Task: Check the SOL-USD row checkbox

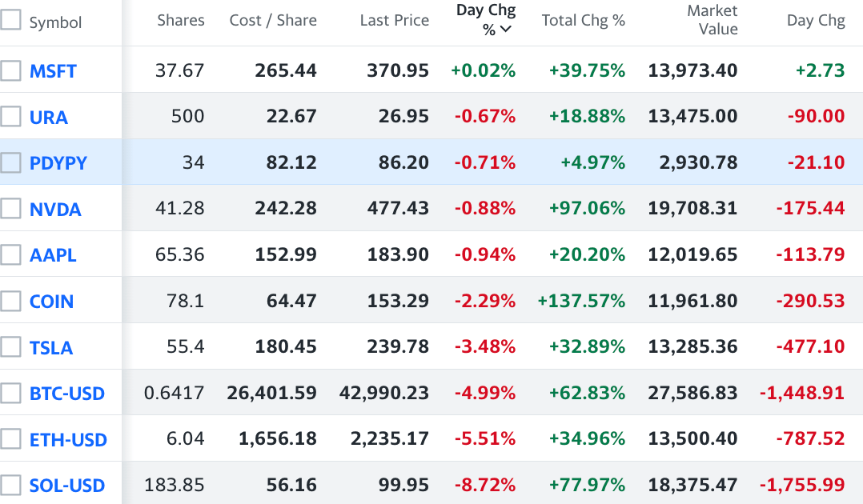Action: pyautogui.click(x=10, y=486)
